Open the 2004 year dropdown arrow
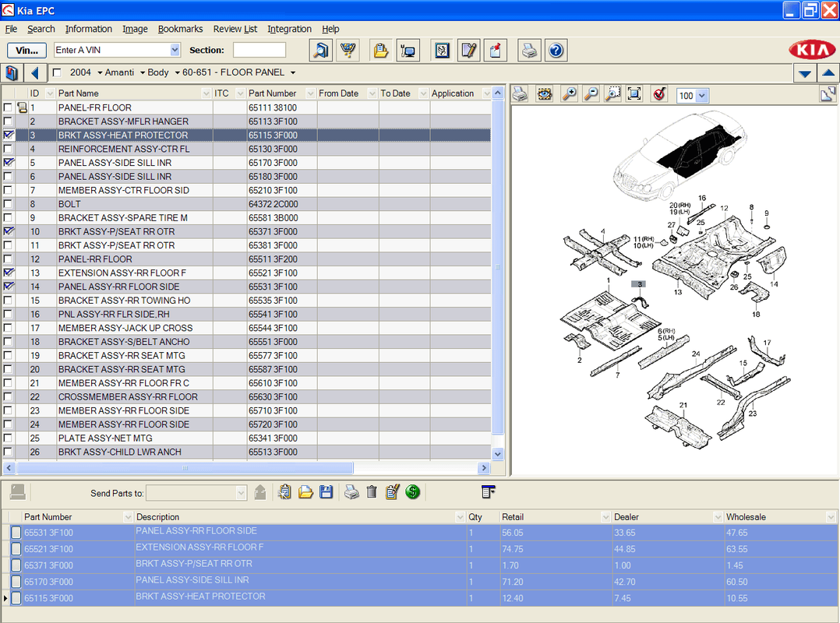 (100, 72)
